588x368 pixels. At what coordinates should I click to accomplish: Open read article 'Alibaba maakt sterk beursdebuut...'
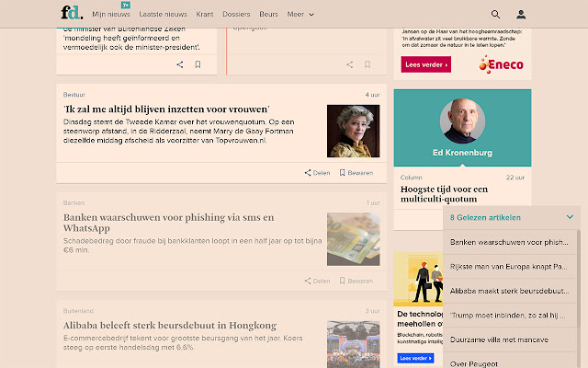[509, 291]
